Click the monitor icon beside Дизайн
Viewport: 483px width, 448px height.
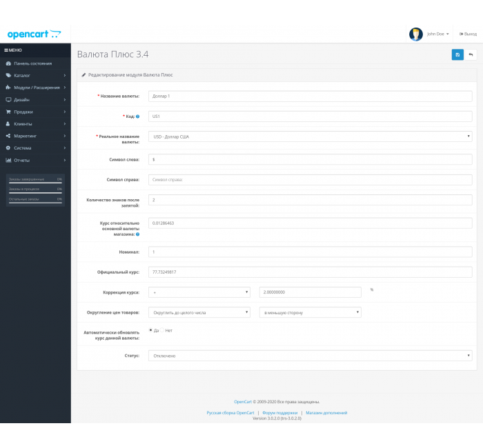(8, 100)
